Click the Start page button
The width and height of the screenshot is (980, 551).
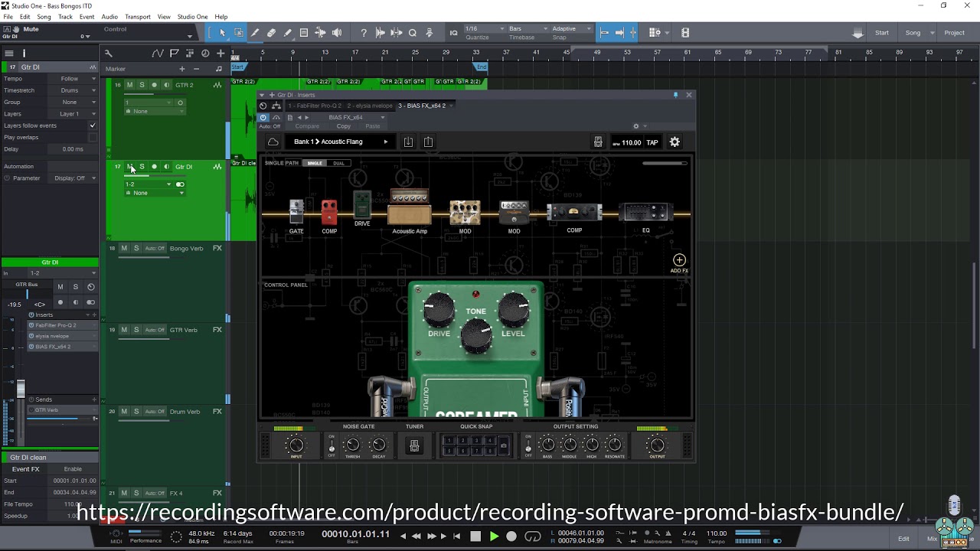[x=882, y=33]
